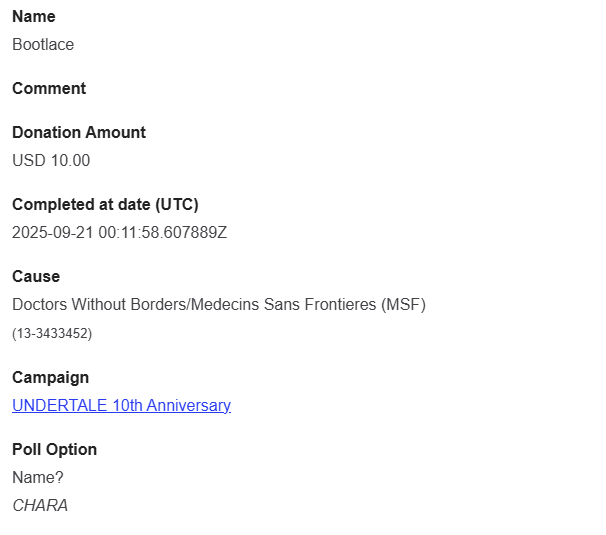Click the Name field label

pos(34,17)
